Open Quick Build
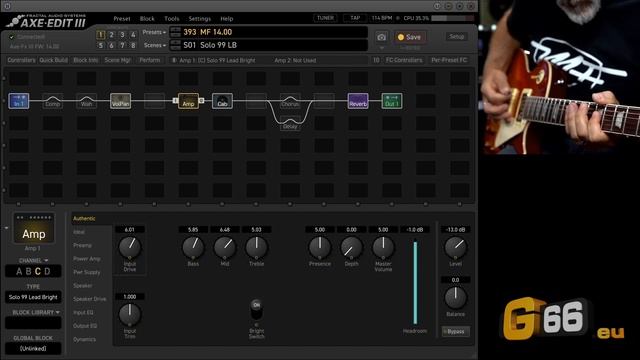 [x=53, y=60]
